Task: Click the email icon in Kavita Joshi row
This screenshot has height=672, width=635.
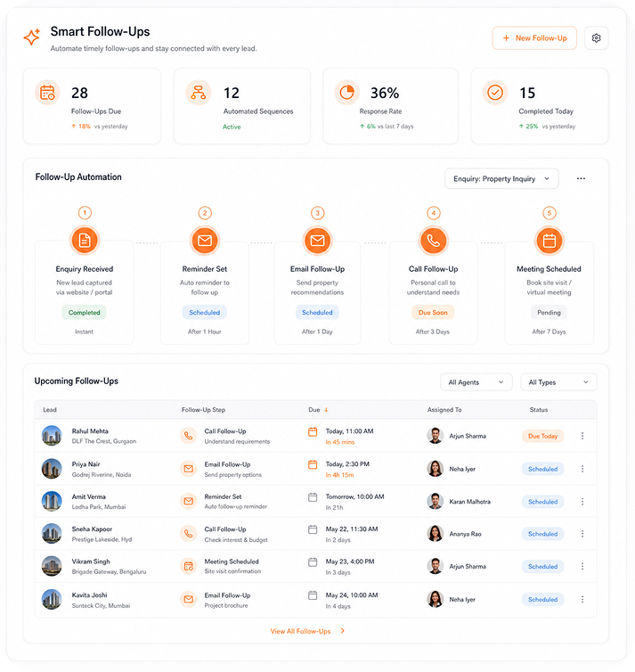Action: [x=189, y=599]
